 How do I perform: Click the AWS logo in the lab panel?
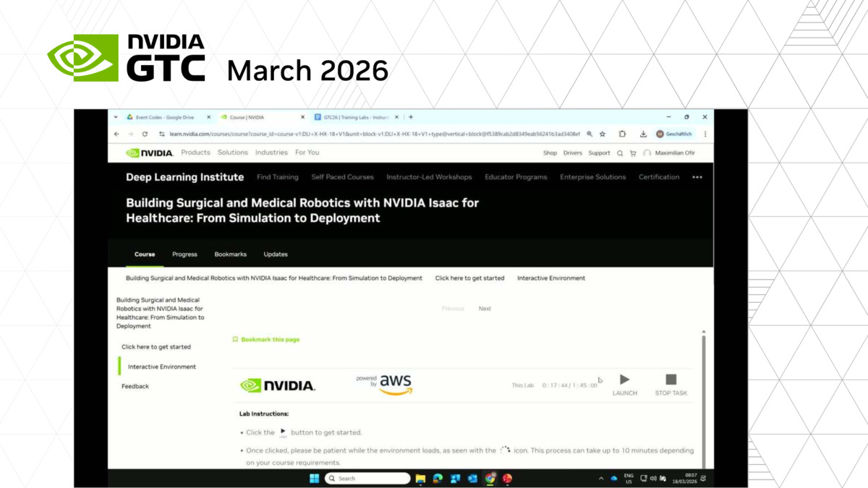point(396,385)
